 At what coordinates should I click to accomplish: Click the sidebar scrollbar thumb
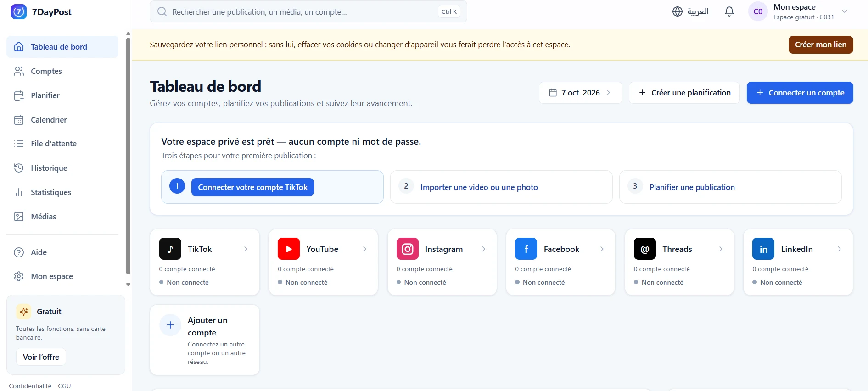pyautogui.click(x=128, y=156)
